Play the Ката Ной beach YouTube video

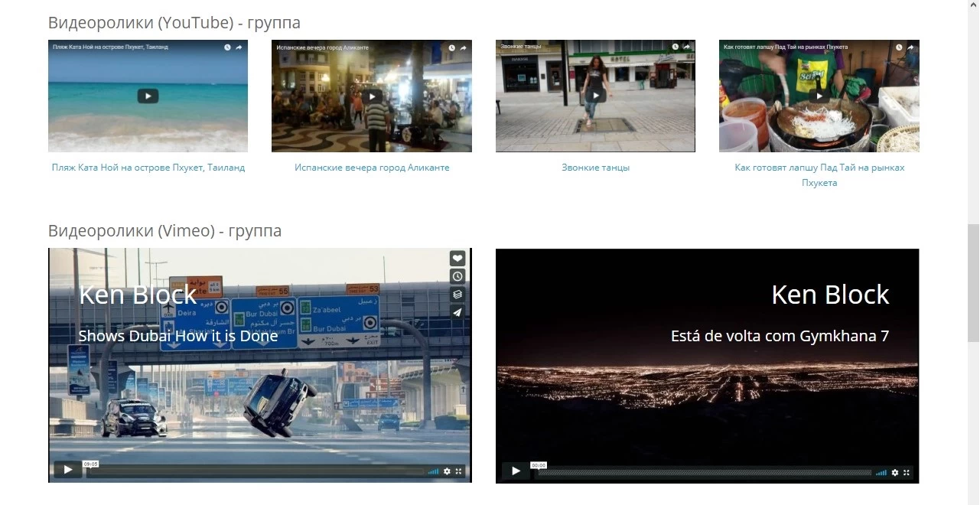click(x=148, y=96)
